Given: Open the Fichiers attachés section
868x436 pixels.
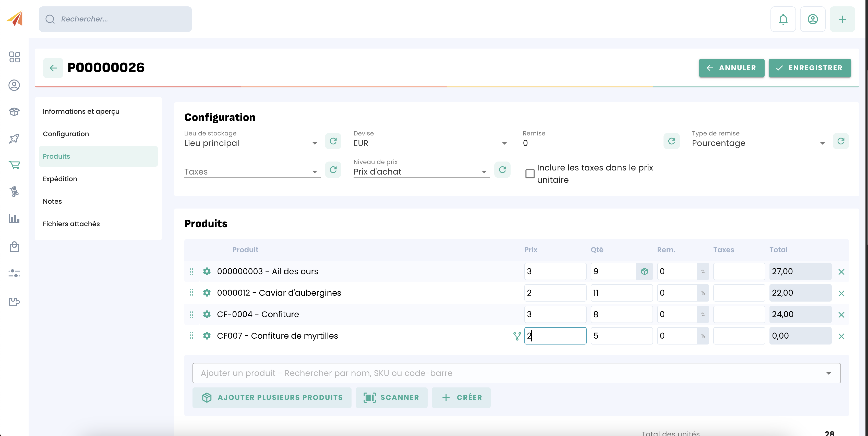Looking at the screenshot, I should click(x=71, y=224).
